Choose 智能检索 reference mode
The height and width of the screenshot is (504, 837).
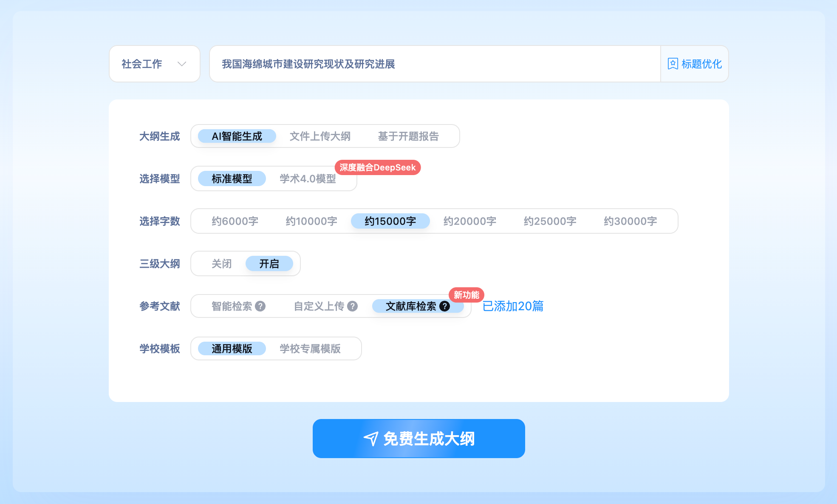point(232,306)
